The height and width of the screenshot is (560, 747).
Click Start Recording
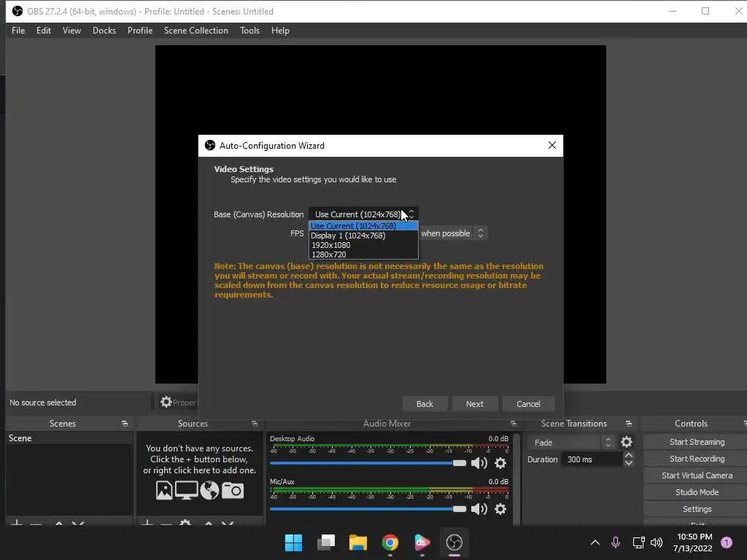click(697, 459)
